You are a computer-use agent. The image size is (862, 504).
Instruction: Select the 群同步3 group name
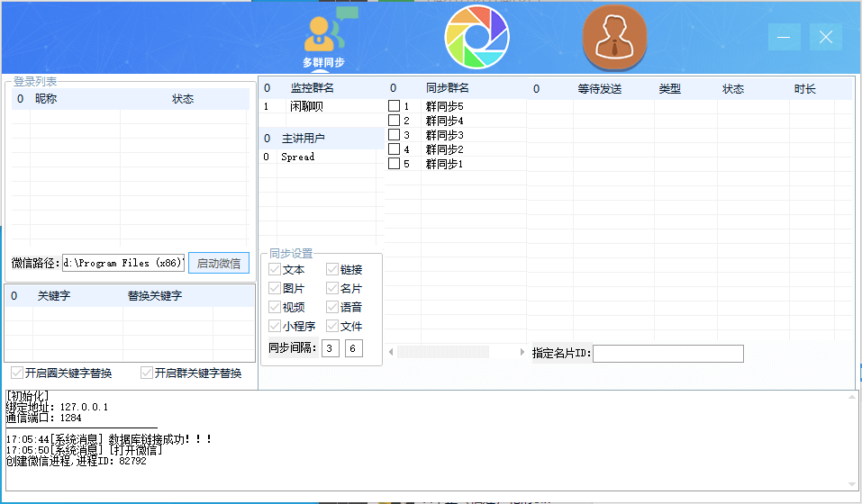[x=444, y=134]
